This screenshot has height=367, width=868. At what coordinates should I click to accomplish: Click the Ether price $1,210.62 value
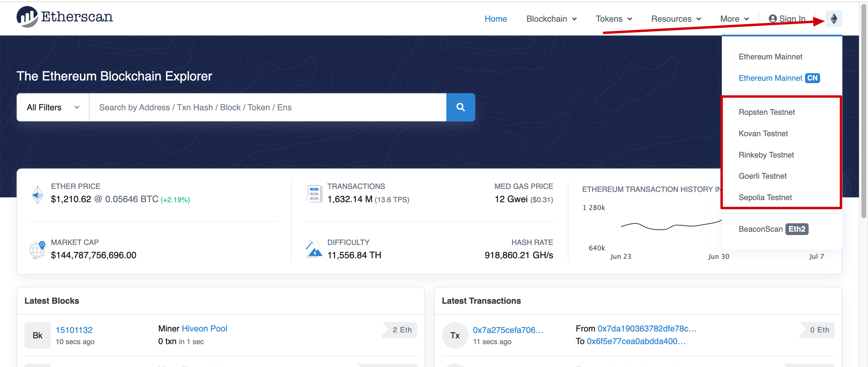(x=71, y=199)
